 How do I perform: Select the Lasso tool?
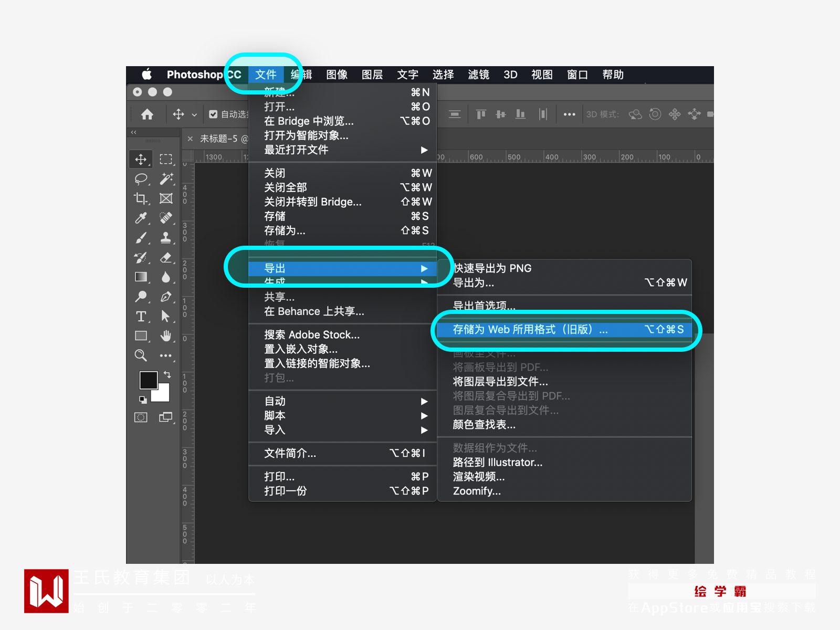pyautogui.click(x=141, y=179)
